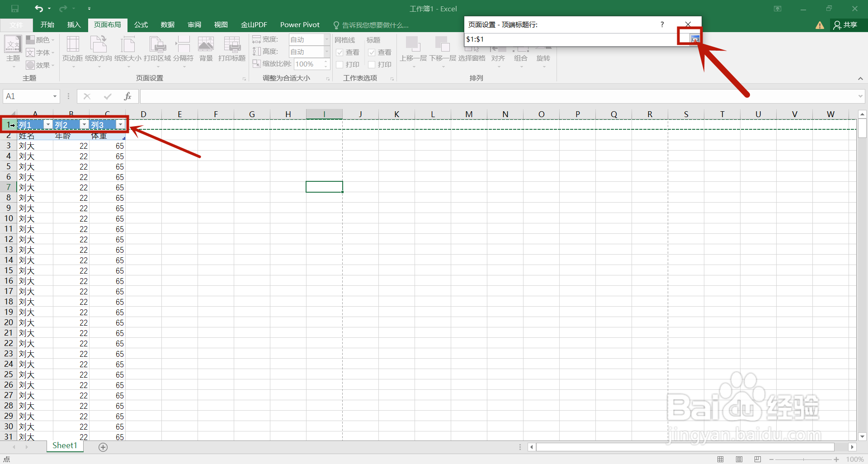Click the Save icon in Quick Access
The width and height of the screenshot is (868, 464).
pyautogui.click(x=15, y=9)
